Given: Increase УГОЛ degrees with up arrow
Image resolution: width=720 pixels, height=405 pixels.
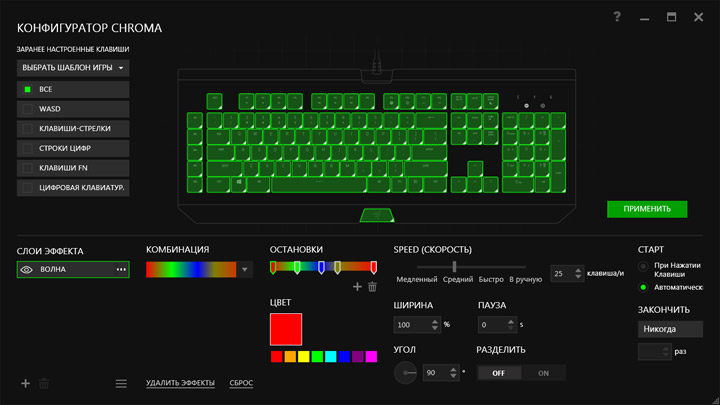Looking at the screenshot, I should [453, 369].
